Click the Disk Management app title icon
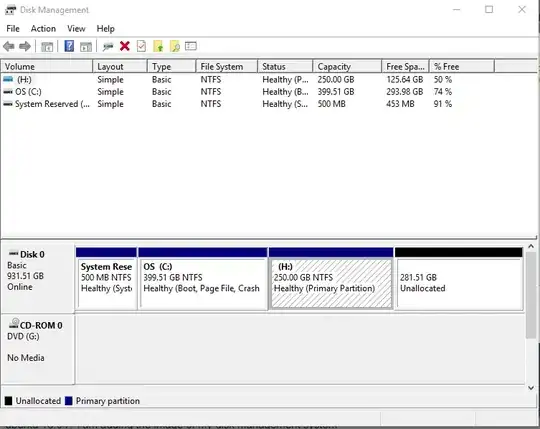The width and height of the screenshot is (540, 429). (10, 10)
